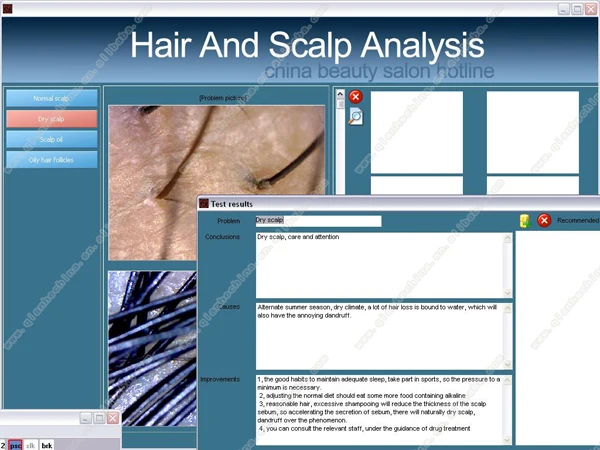Click inside the Causes text box

click(379, 336)
